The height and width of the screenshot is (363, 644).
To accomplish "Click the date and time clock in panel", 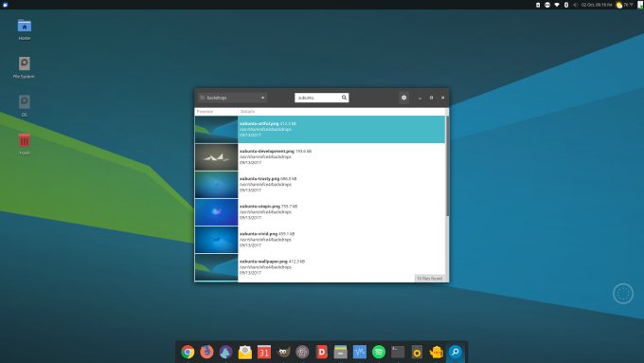I will (x=597, y=5).
